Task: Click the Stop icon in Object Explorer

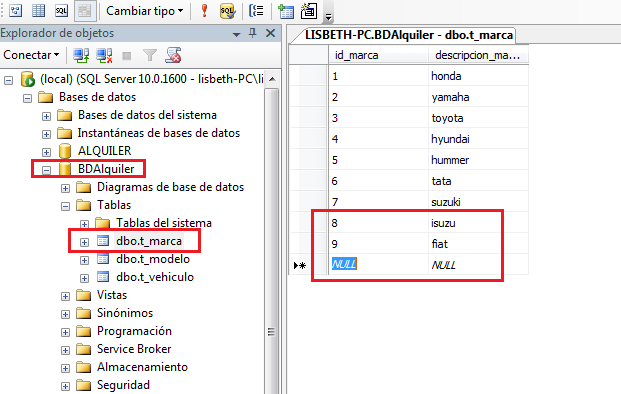Action: coord(127,56)
